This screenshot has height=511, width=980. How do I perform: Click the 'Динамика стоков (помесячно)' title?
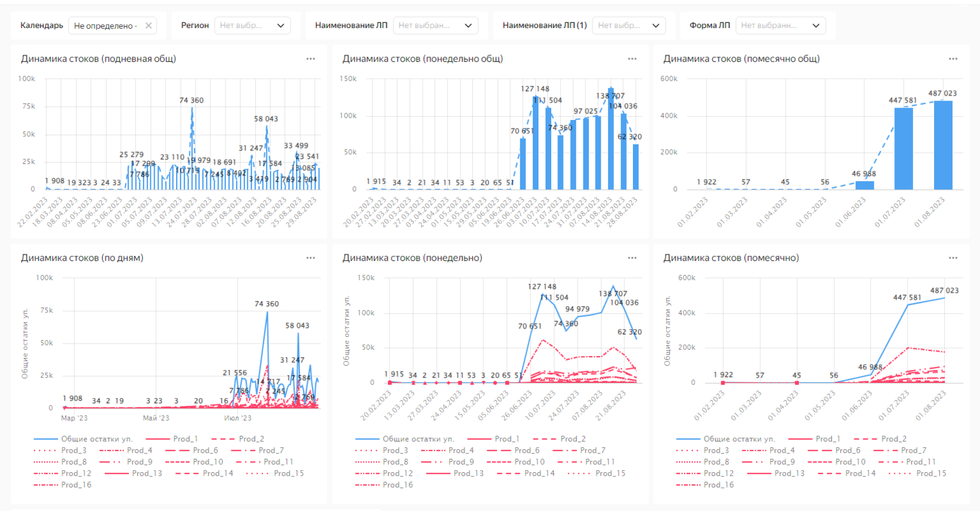pos(731,258)
